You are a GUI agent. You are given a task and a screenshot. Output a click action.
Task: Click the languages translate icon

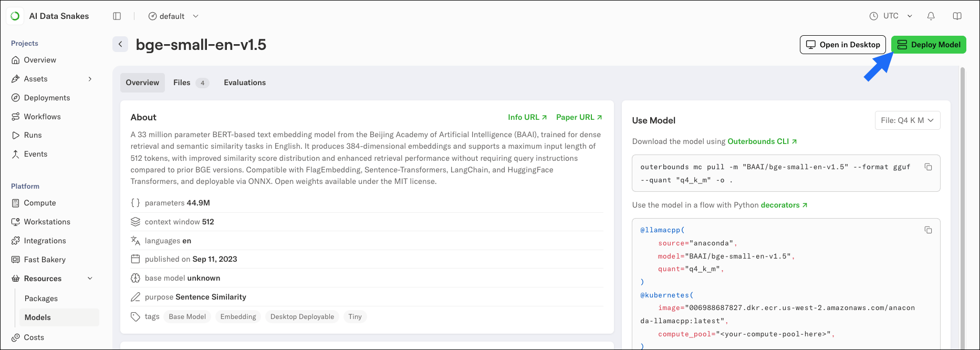pos(135,241)
